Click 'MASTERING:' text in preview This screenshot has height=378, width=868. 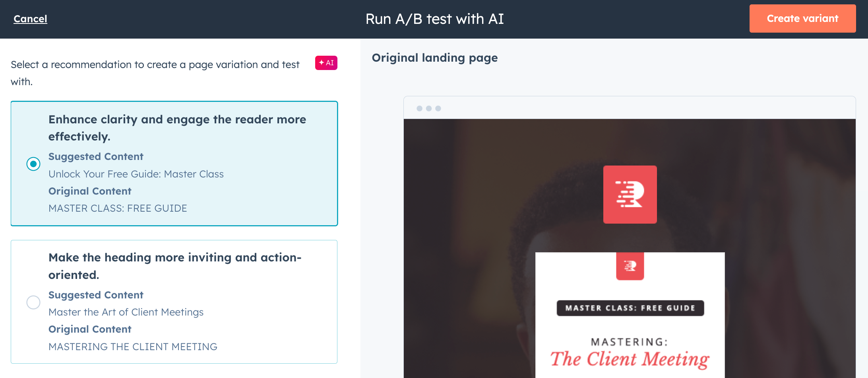pyautogui.click(x=630, y=342)
